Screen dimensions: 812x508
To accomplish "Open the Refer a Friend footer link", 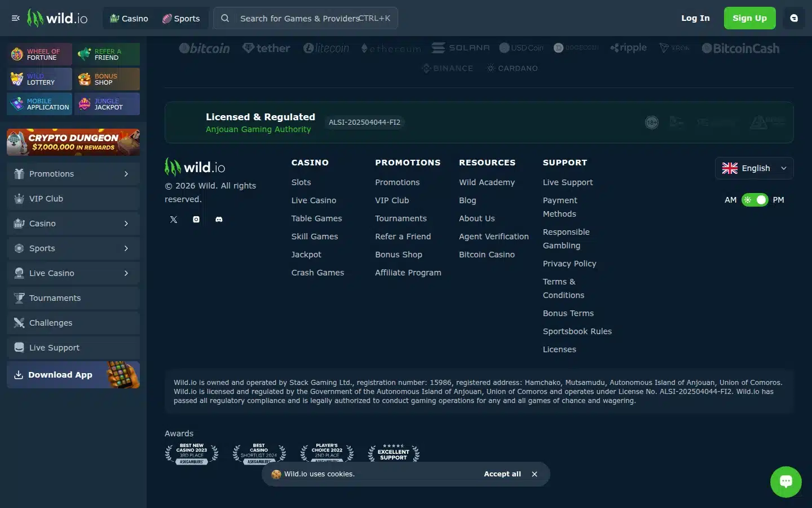I will tap(403, 237).
